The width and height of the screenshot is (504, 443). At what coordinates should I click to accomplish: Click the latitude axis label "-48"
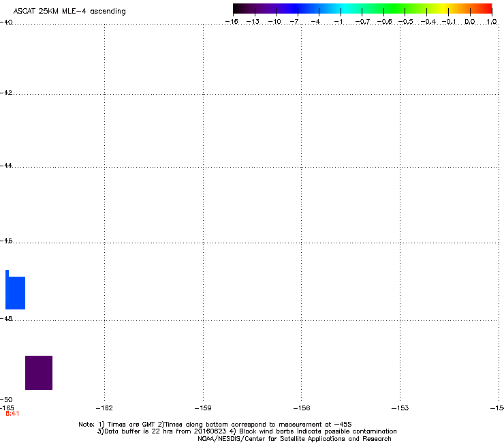click(6, 319)
